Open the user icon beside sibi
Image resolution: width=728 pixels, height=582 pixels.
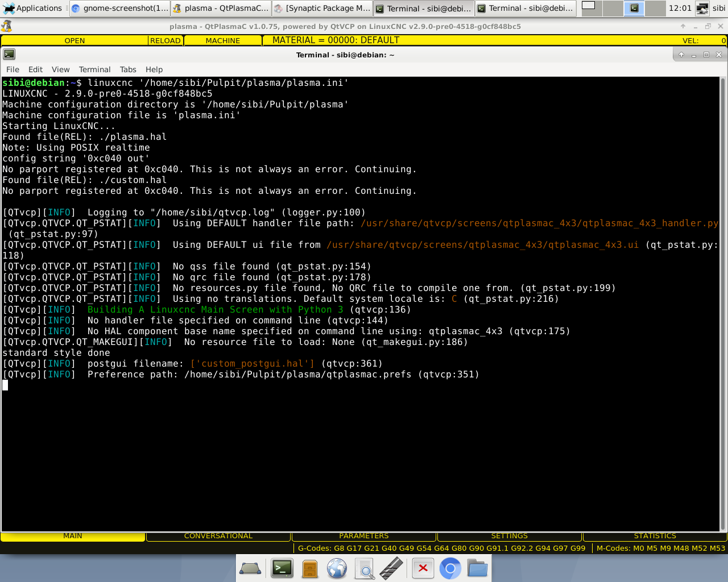(702, 8)
